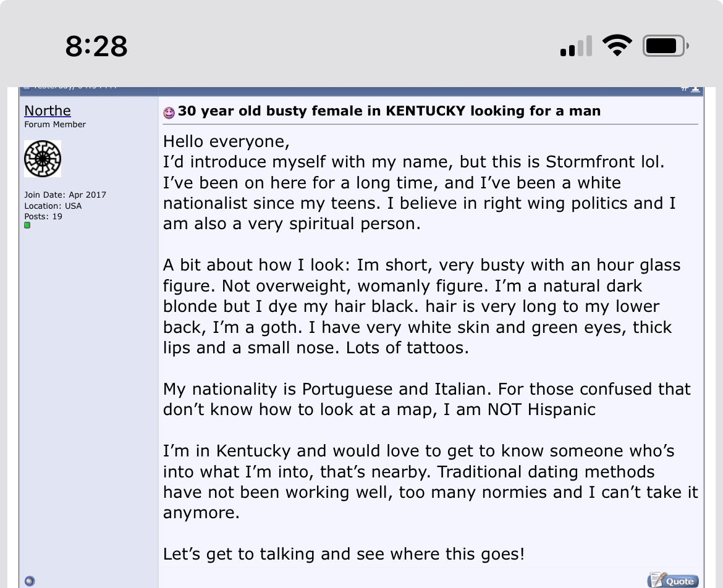Click the 'Forum Member' user title
This screenshot has width=723, height=588.
coord(55,125)
